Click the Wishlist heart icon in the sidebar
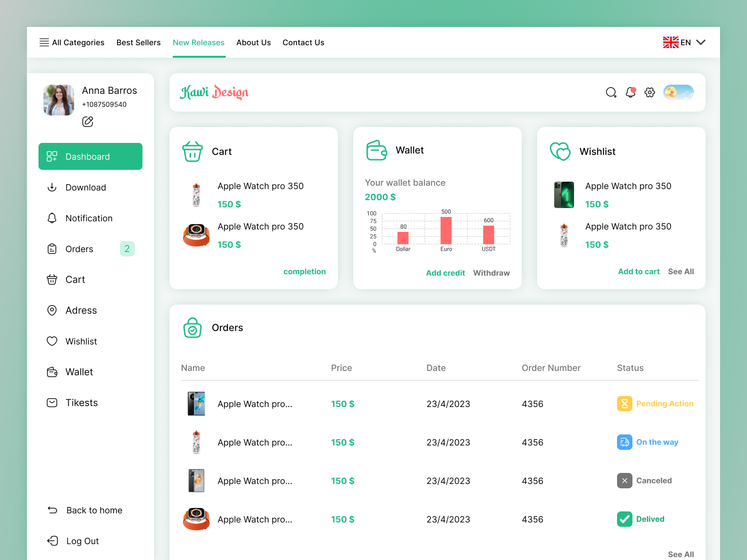747x560 pixels. [x=52, y=341]
